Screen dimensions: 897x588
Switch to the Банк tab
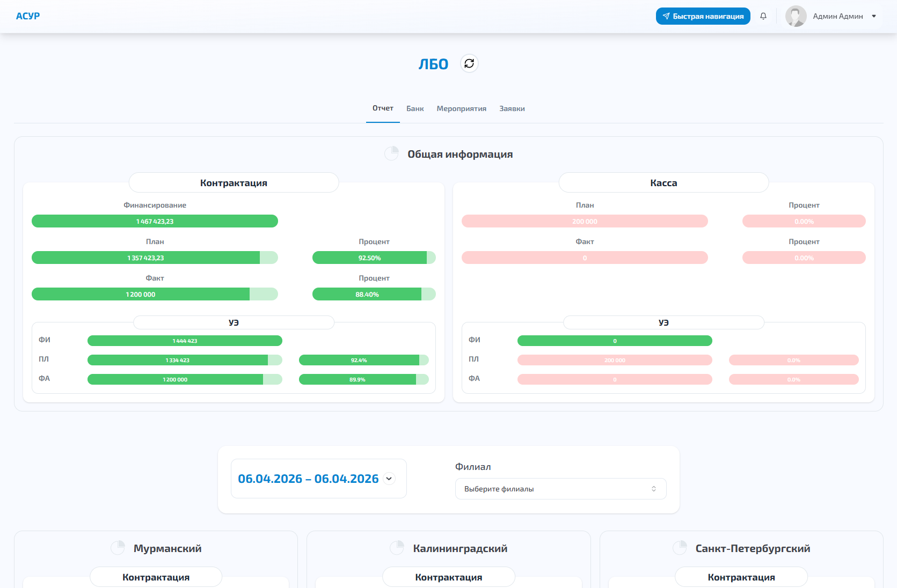pyautogui.click(x=415, y=108)
